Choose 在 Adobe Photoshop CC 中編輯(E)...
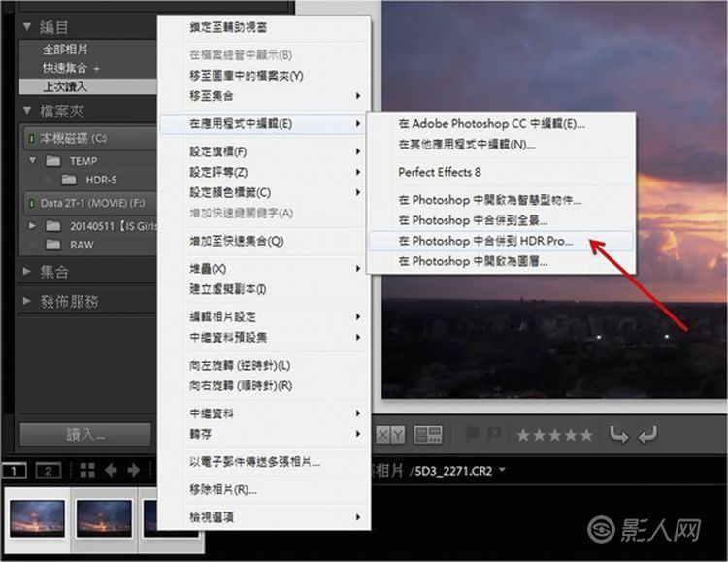728x562 pixels. (x=501, y=124)
